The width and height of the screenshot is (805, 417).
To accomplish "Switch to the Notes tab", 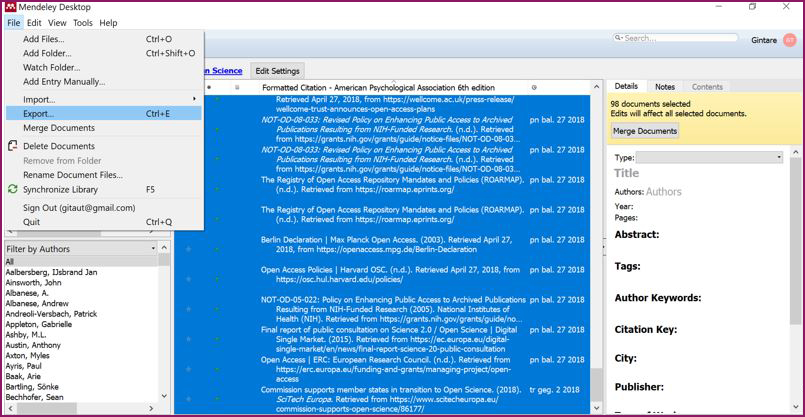I will (664, 87).
